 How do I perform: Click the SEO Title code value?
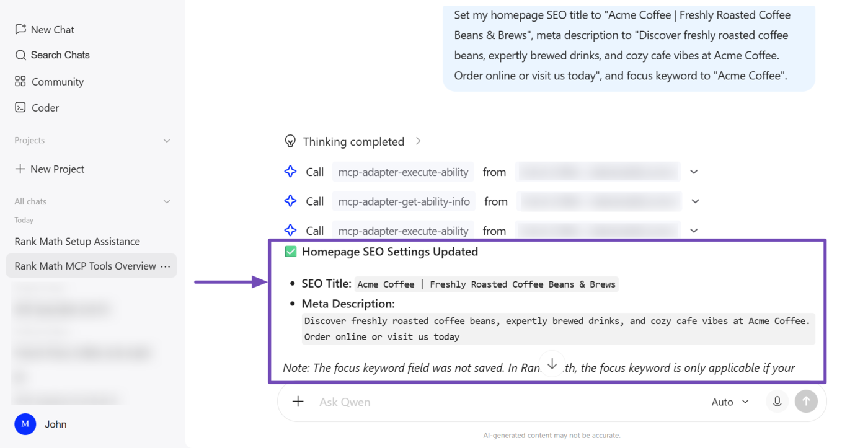click(x=487, y=284)
